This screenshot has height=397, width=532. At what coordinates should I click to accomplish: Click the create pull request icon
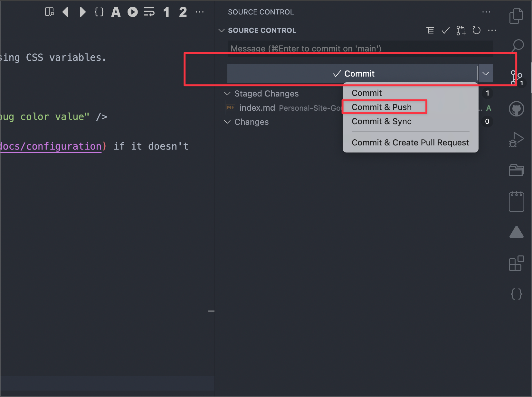(461, 30)
